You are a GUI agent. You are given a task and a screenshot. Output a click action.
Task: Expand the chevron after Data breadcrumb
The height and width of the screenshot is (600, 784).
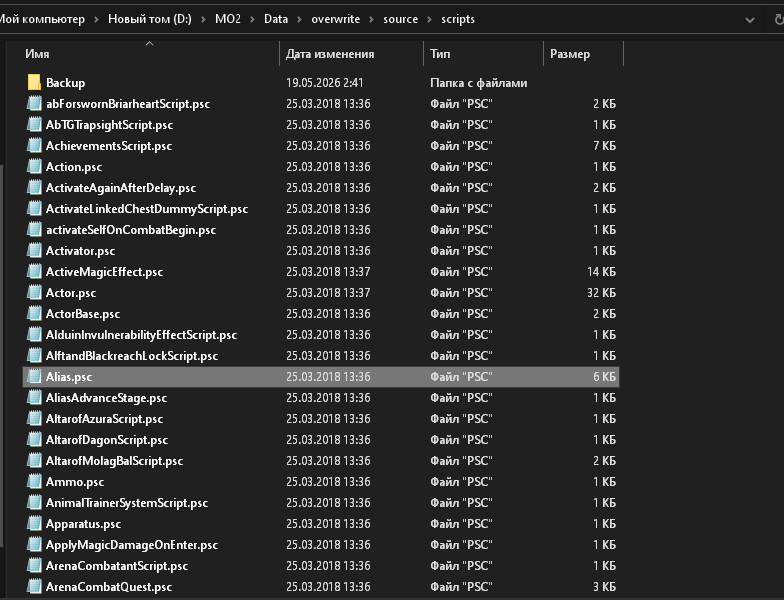point(300,20)
